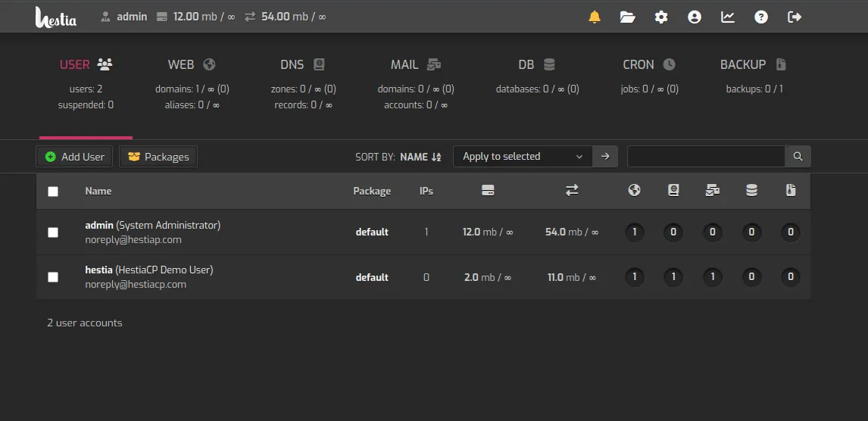Click the Add User button
The height and width of the screenshot is (421, 868).
(74, 157)
